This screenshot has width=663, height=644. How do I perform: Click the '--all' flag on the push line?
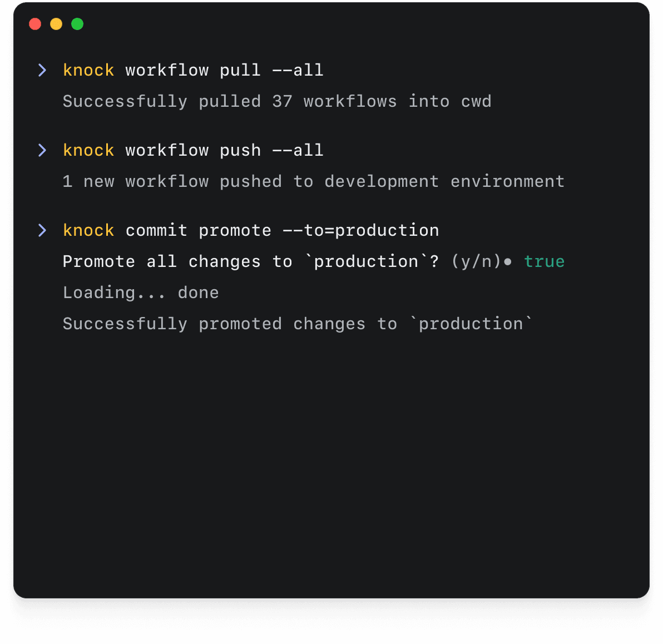pos(298,150)
